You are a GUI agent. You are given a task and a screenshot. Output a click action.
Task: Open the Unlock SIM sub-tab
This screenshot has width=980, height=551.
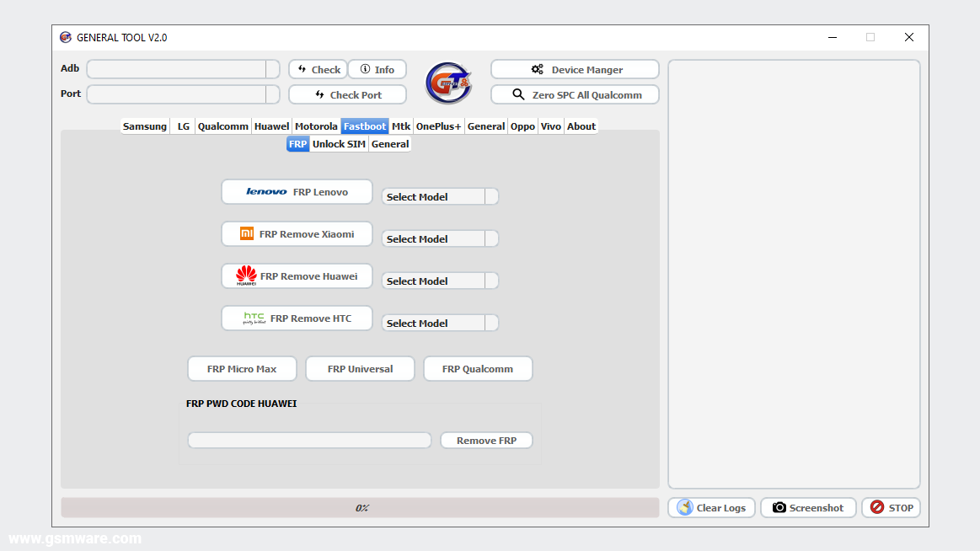(339, 143)
